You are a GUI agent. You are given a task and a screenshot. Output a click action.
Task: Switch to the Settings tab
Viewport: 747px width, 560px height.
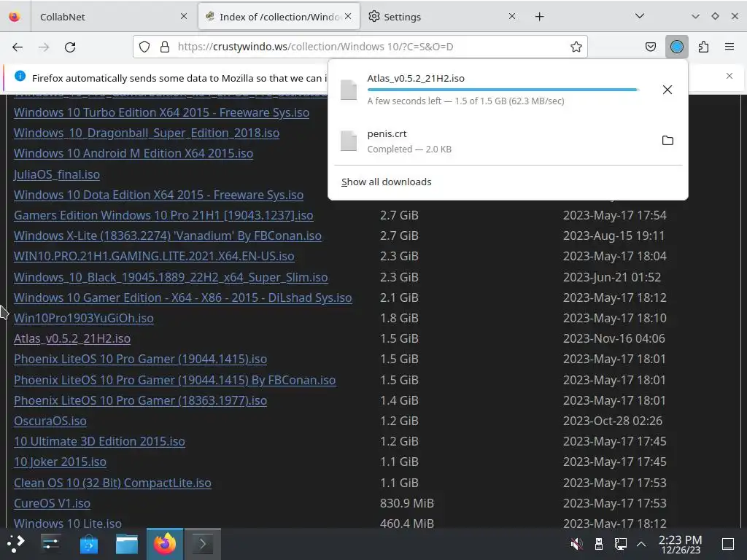click(x=441, y=17)
